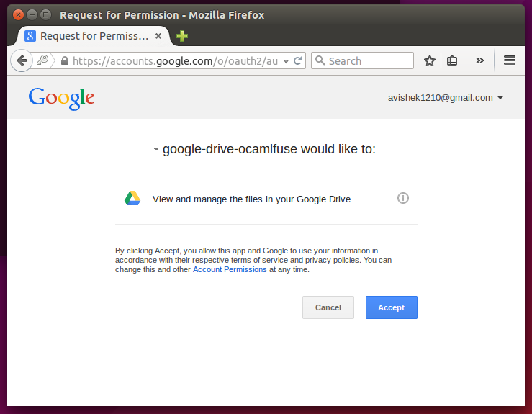Screen dimensions: 532x414
Task: Click the info icon beside Google Drive permission
Action: tap(402, 198)
